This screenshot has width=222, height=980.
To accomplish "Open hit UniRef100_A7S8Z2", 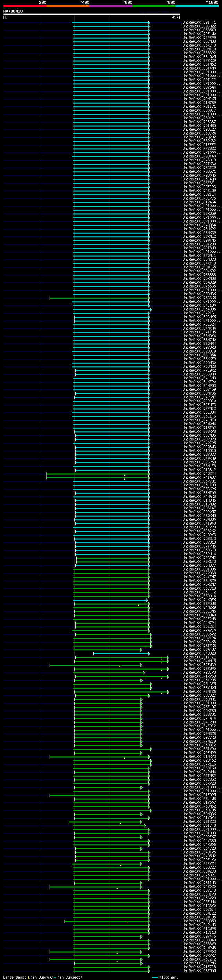I will click(199, 148).
